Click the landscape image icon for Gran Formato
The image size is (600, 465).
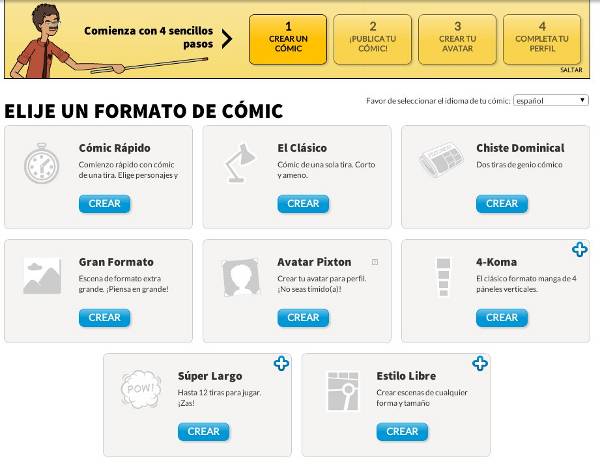coord(42,276)
